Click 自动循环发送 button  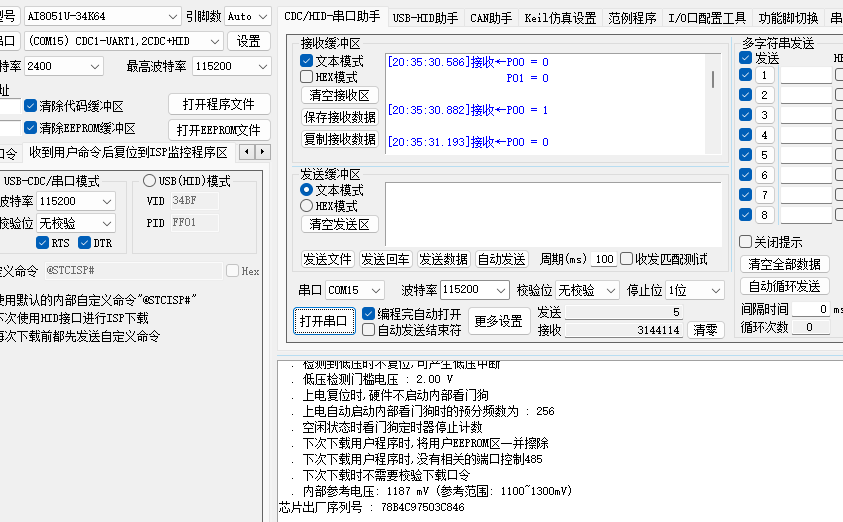pos(784,286)
